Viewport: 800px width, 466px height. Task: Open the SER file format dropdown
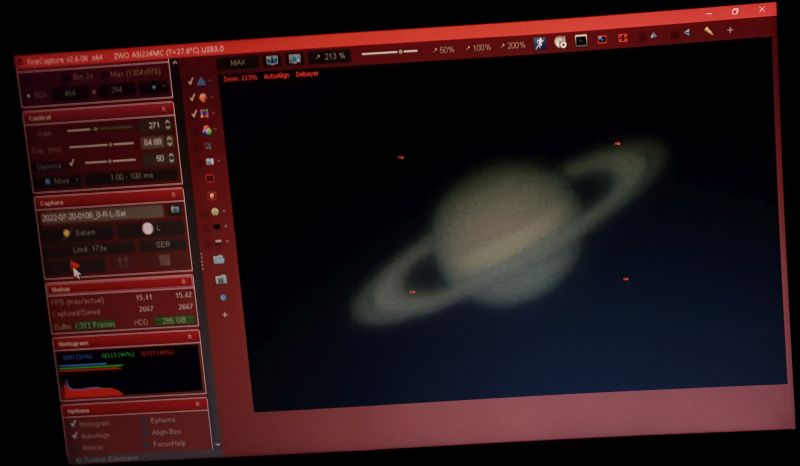164,245
